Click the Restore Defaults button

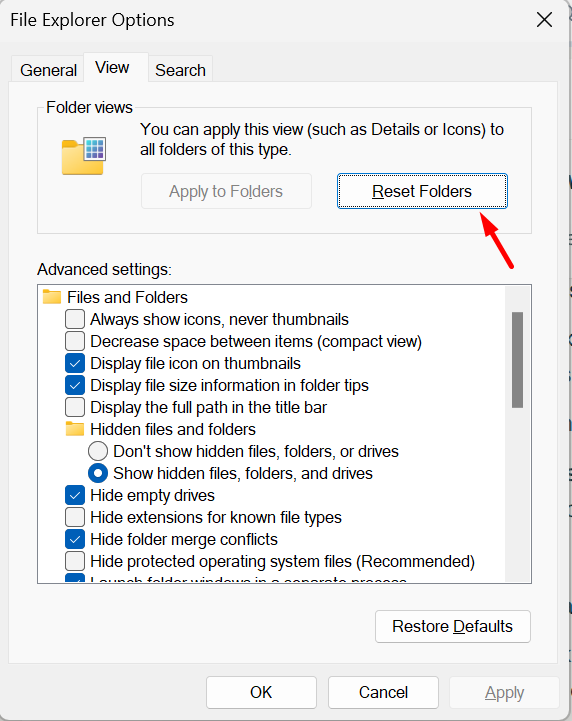click(x=452, y=626)
